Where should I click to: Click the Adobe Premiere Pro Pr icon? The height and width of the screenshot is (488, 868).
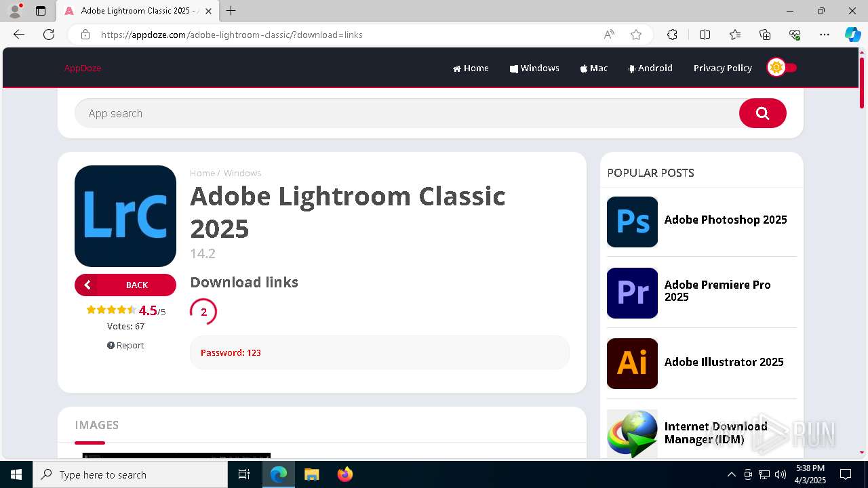tap(632, 293)
